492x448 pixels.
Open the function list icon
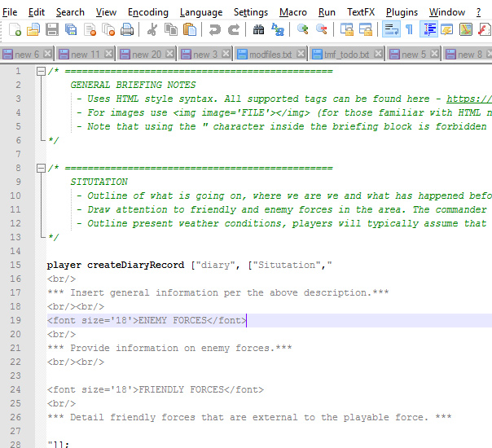point(485,29)
